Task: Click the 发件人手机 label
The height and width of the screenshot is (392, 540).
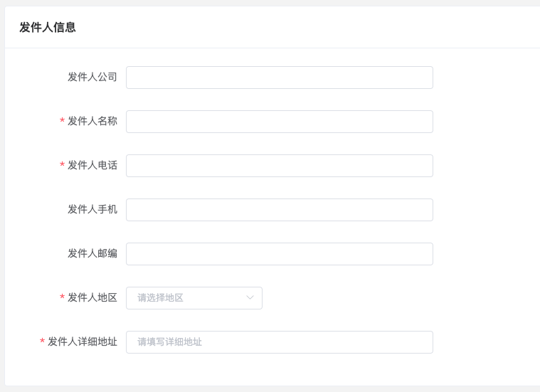Action: [92, 209]
